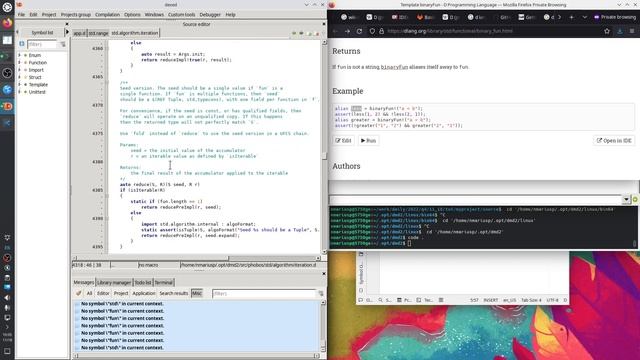Toggle the Misc messages category
Viewport: 640px width, 360px height.
pyautogui.click(x=197, y=293)
